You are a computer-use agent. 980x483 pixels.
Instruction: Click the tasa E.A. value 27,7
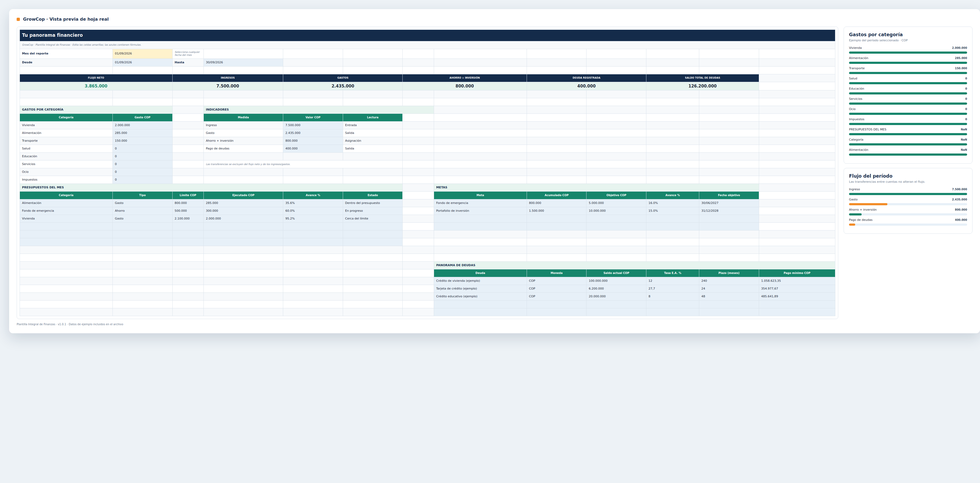pos(672,289)
